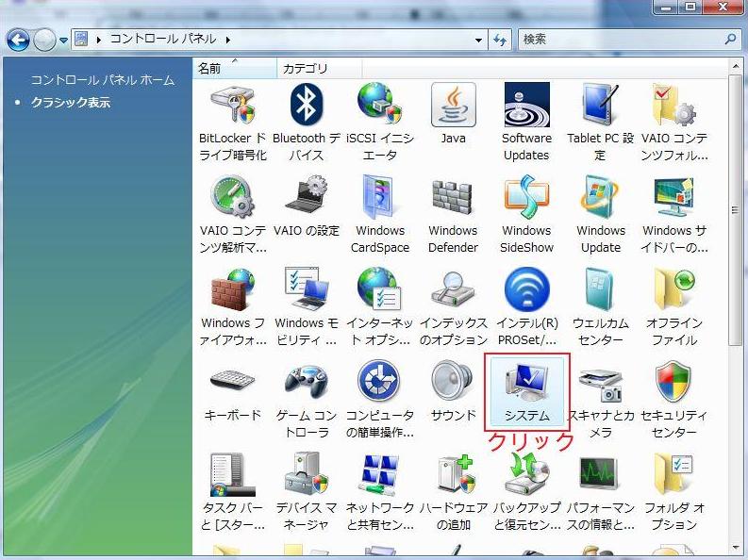Open Windows ファイアウォール icon

coord(232,305)
